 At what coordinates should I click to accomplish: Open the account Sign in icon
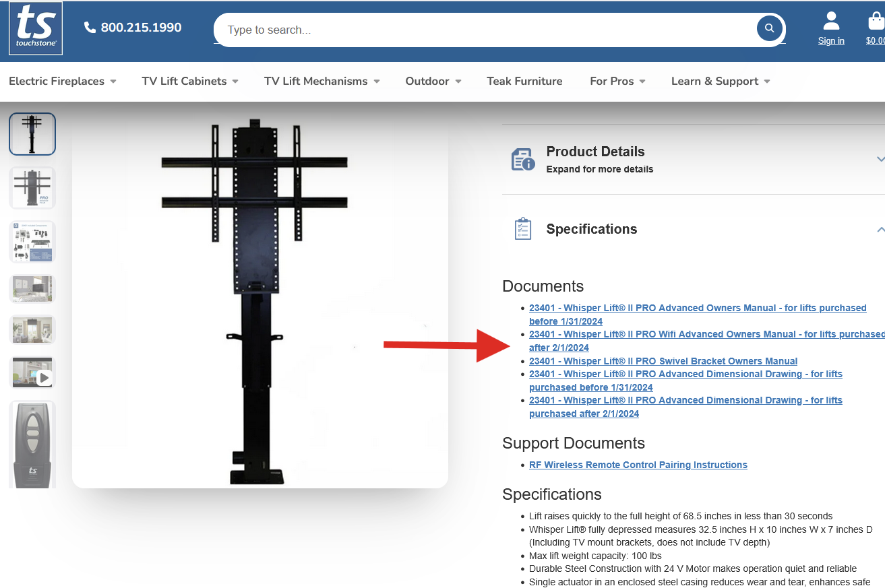click(831, 21)
